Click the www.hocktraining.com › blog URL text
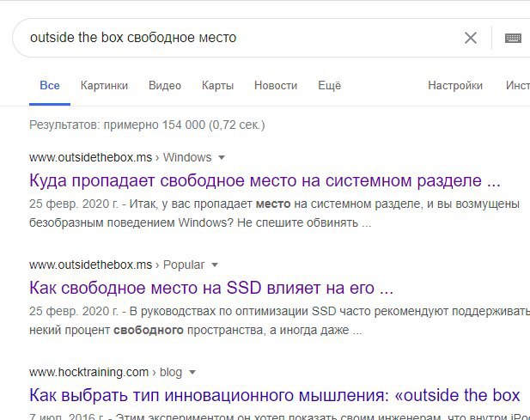Screen dimensions: 530x420 coord(106,373)
